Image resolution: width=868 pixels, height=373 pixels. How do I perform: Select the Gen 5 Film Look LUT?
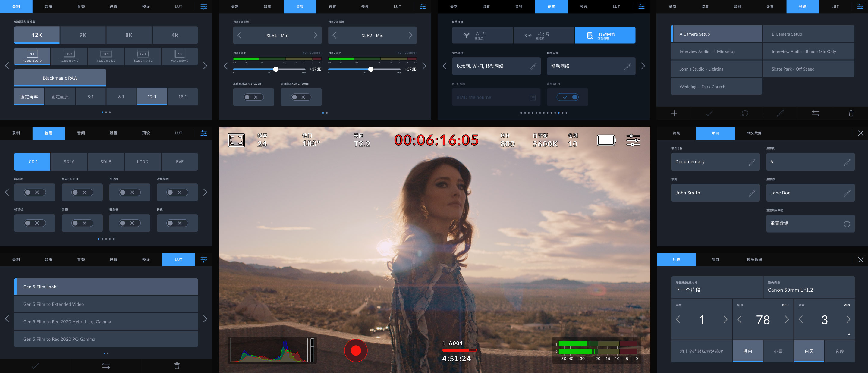coord(106,287)
